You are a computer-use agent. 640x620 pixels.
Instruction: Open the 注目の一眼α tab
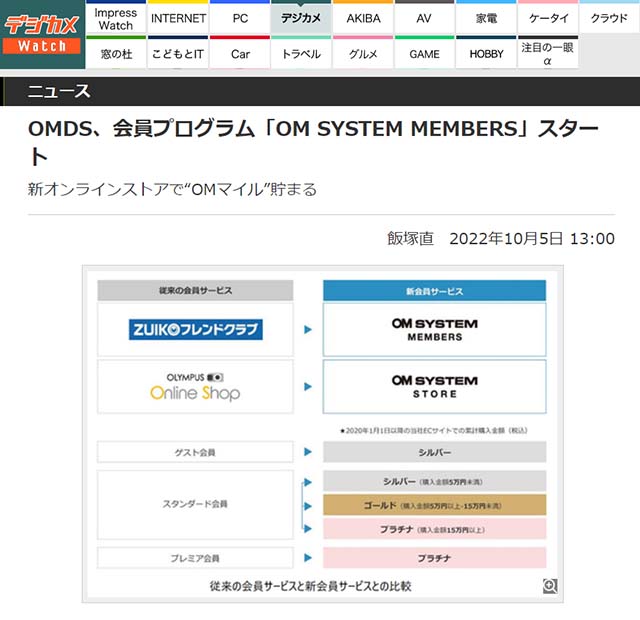click(x=548, y=53)
